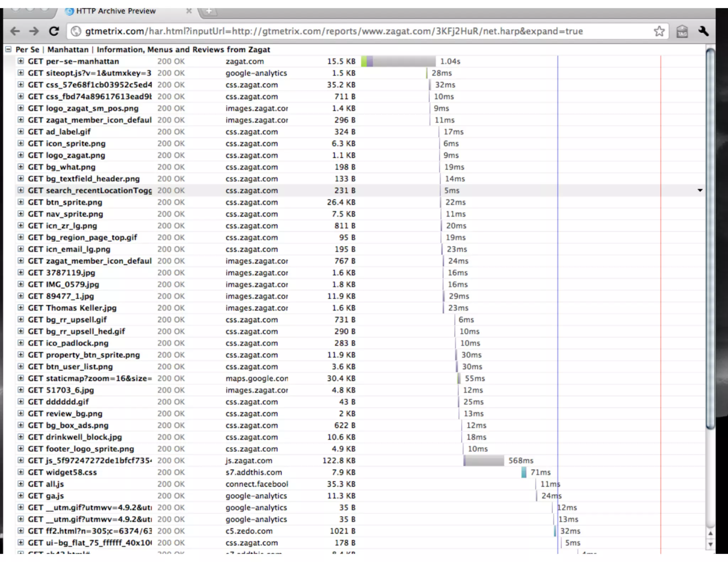Expand the GET per-se-manhattan request
The width and height of the screenshot is (728, 562).
[x=21, y=61]
